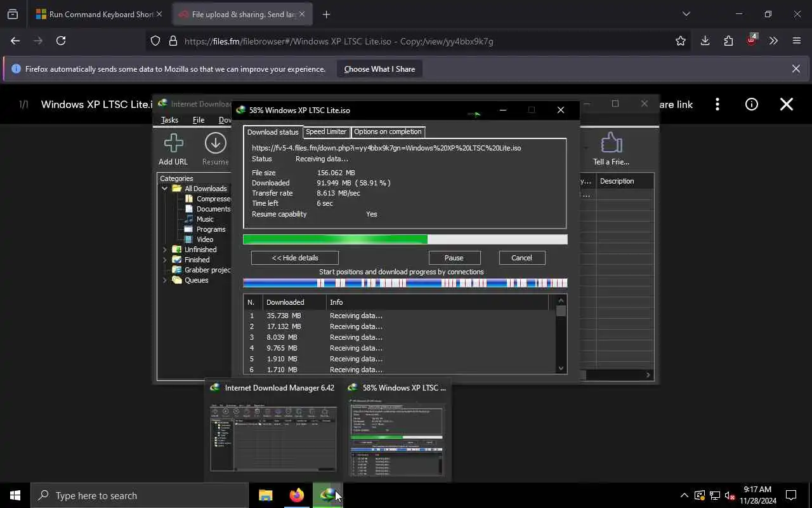Select the Queues category
Viewport: 812px width, 508px height.
(x=190, y=280)
